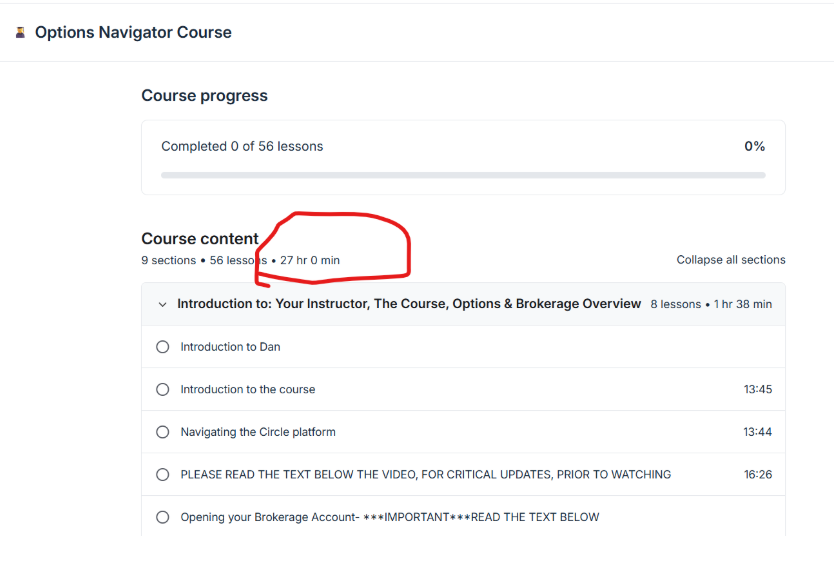This screenshot has width=834, height=566.
Task: Select the Navigating the Circle platform lesson
Action: 258,432
